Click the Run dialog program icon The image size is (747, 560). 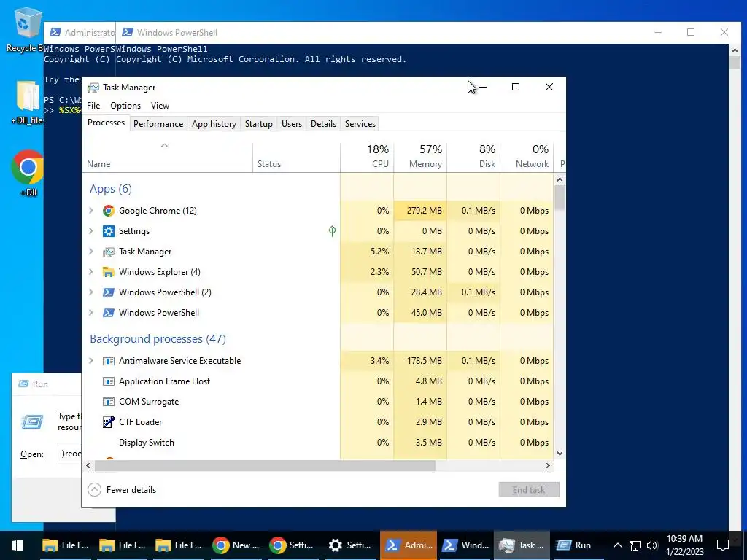pos(32,421)
